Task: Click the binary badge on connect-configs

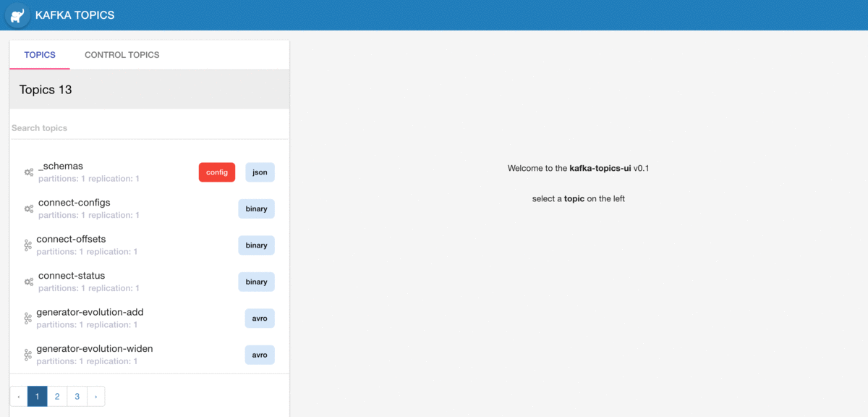Action: [x=256, y=208]
